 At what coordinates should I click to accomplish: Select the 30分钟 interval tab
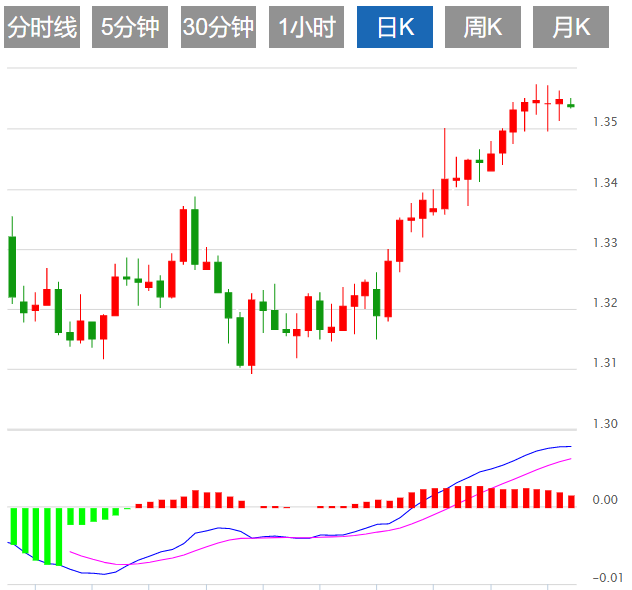218,27
